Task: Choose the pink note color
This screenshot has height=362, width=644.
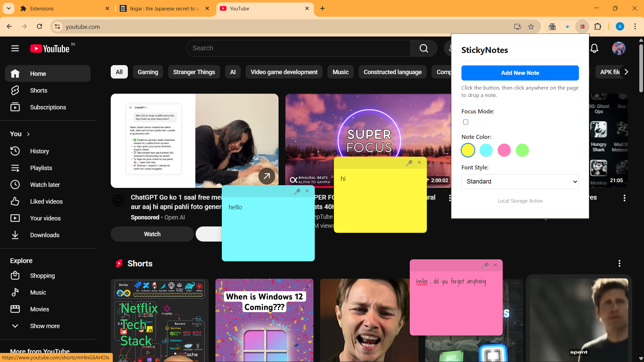Action: pos(504,150)
